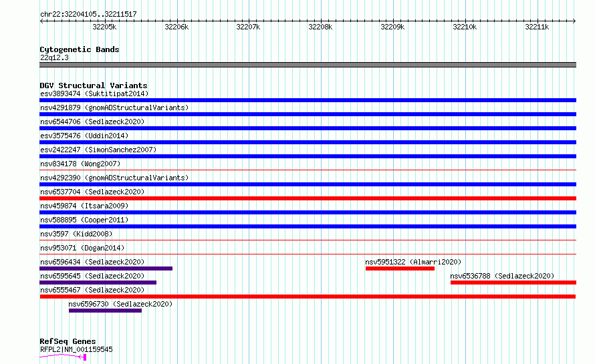
Task: Click the 32211k ruler tick label
Action: (x=537, y=27)
